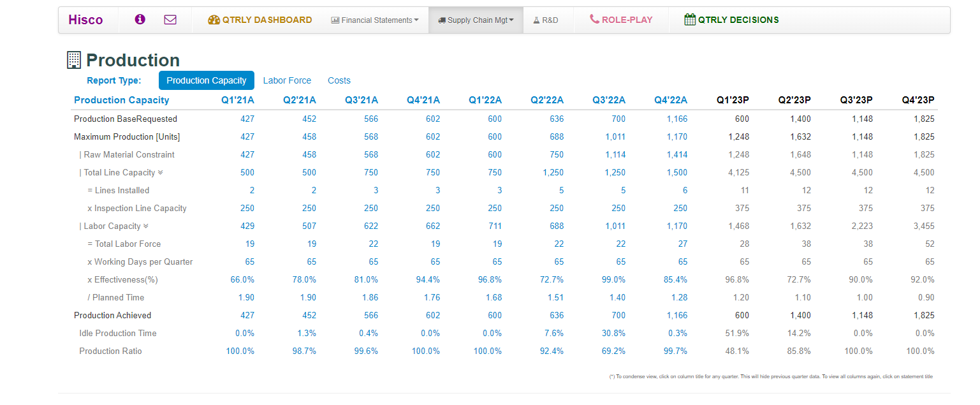Select the Production Capacity report type
The height and width of the screenshot is (405, 980).
(206, 80)
